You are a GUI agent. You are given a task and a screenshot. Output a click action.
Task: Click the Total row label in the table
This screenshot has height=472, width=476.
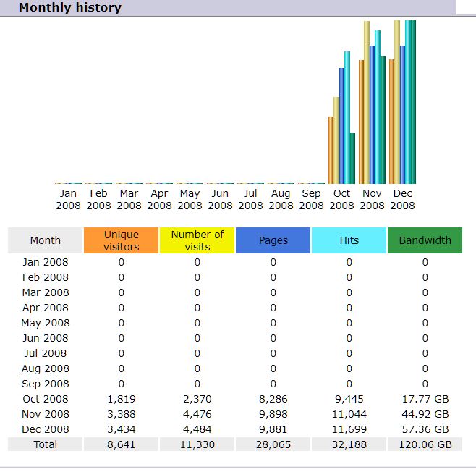point(46,444)
